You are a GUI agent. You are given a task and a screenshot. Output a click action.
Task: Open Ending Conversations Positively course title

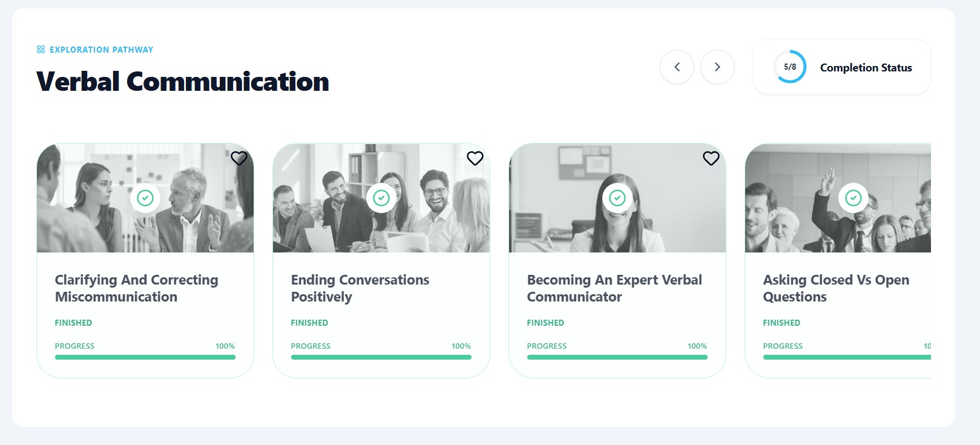[360, 288]
